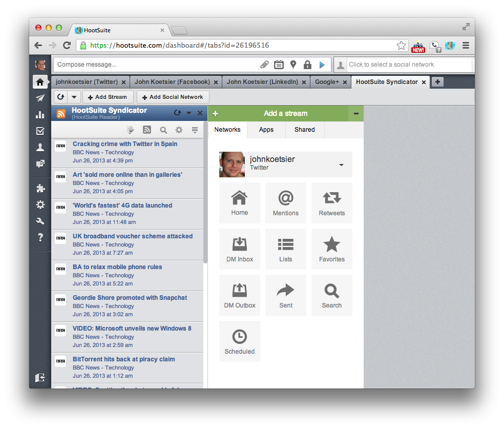Image resolution: width=504 pixels, height=429 pixels.
Task: Click the blue send arrow icon
Action: pyautogui.click(x=322, y=65)
